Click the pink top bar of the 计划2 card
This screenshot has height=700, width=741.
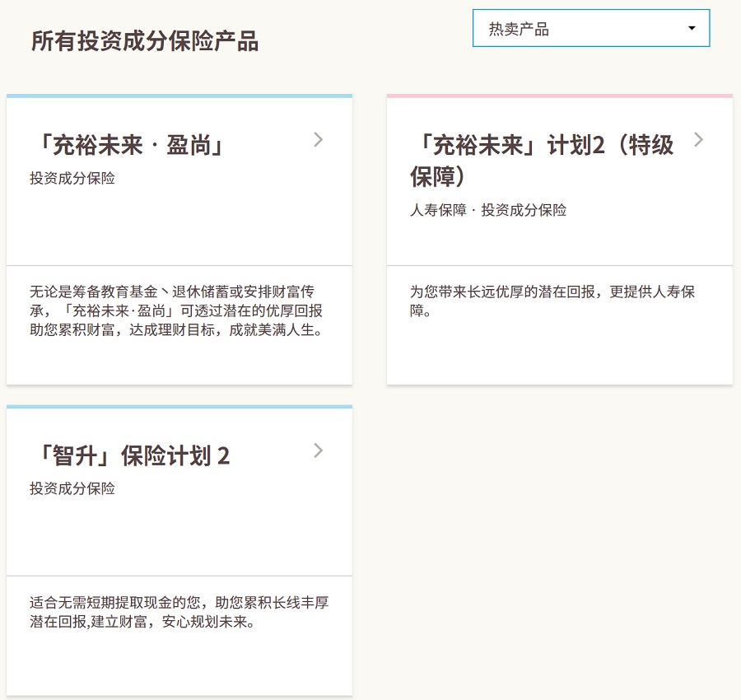tap(560, 96)
